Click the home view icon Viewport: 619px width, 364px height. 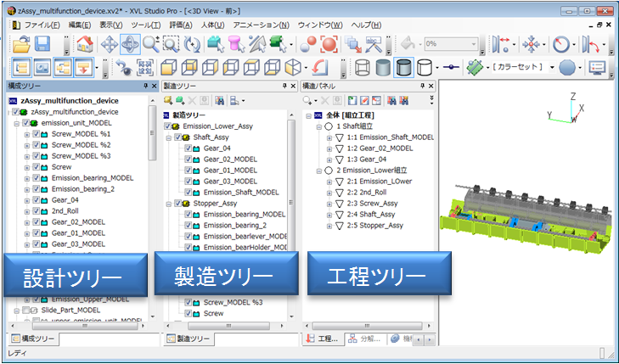pos(85,43)
